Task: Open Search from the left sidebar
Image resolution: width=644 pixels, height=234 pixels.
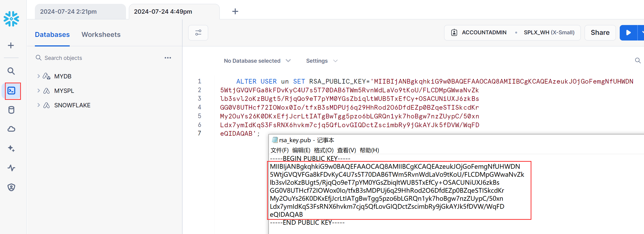Action: tap(11, 71)
